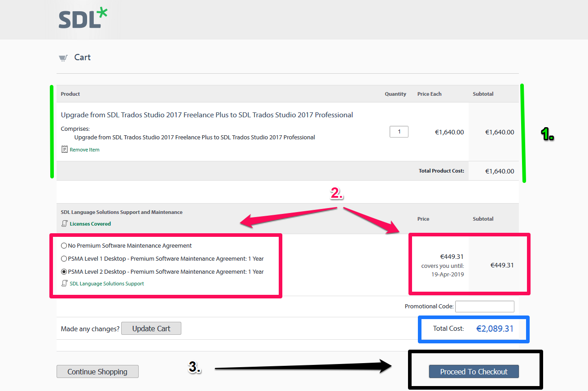
Task: Click the Made any changes? text
Action: tap(90, 329)
